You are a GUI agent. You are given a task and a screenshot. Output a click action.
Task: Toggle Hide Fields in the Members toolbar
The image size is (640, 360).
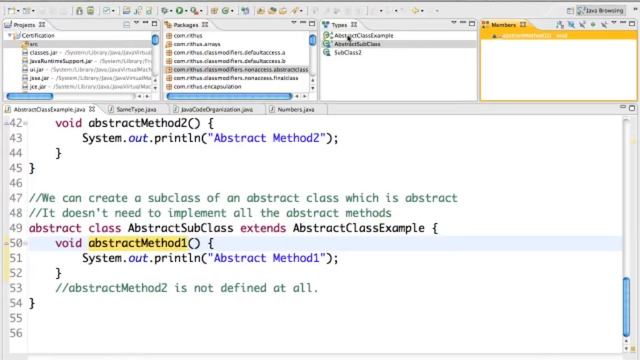[571, 25]
